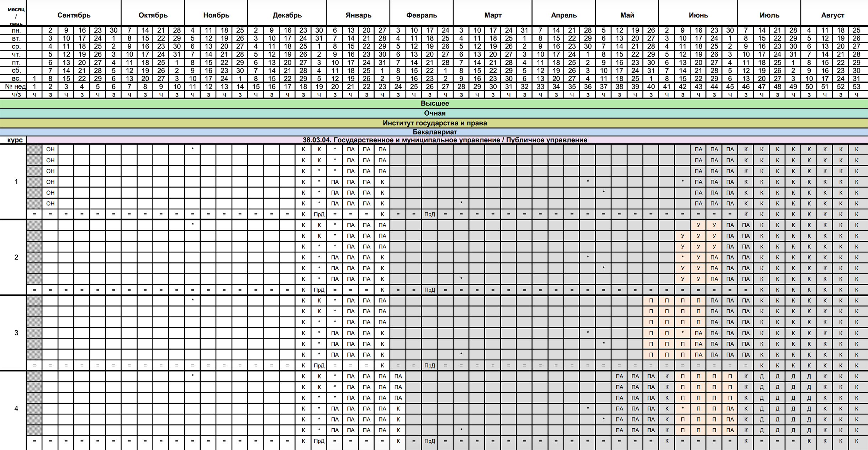This screenshot has height=450, width=868.
Task: Select course 1 label in курс column
Action: (13, 182)
